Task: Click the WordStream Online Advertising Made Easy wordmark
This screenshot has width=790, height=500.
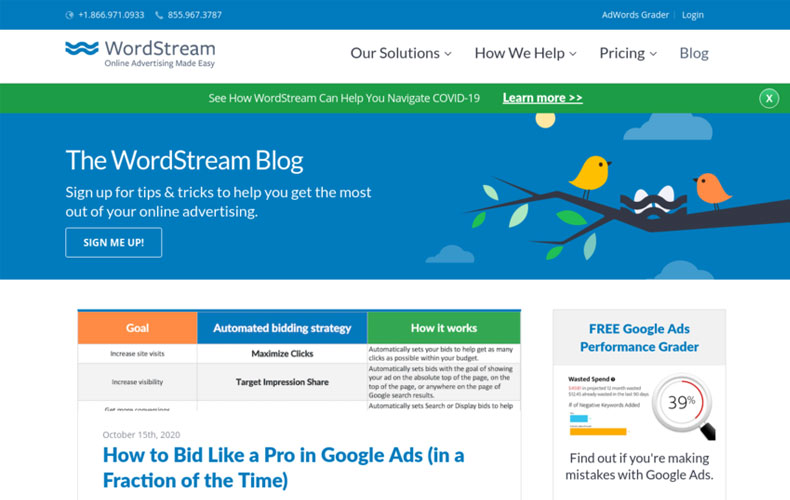Action: click(x=160, y=53)
